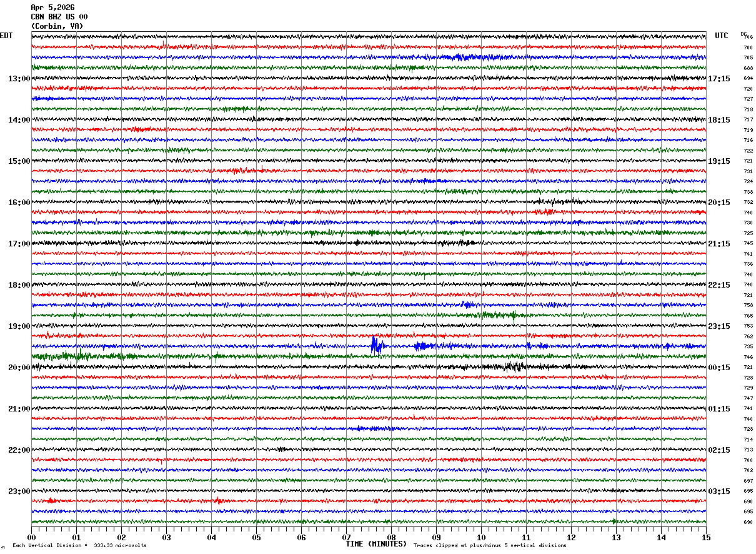Click the 15:00 EDT time label
The height and width of the screenshot is (554, 756).
[19, 161]
